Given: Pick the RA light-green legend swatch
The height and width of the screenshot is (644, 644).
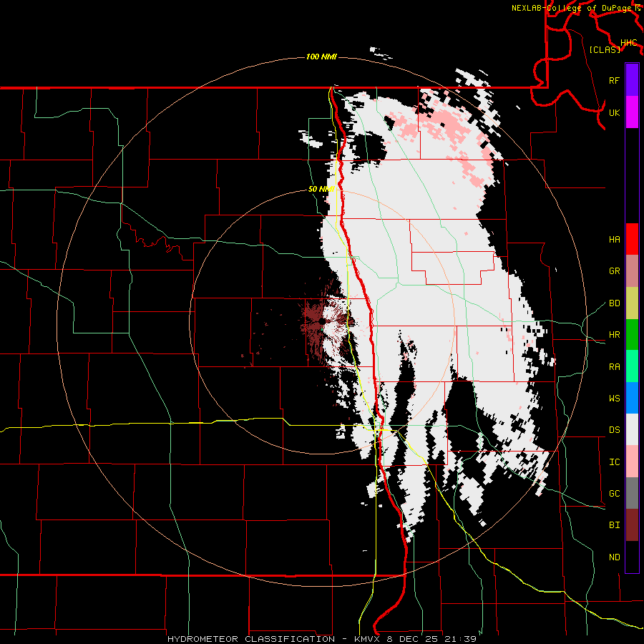Looking at the screenshot, I should pyautogui.click(x=632, y=366).
